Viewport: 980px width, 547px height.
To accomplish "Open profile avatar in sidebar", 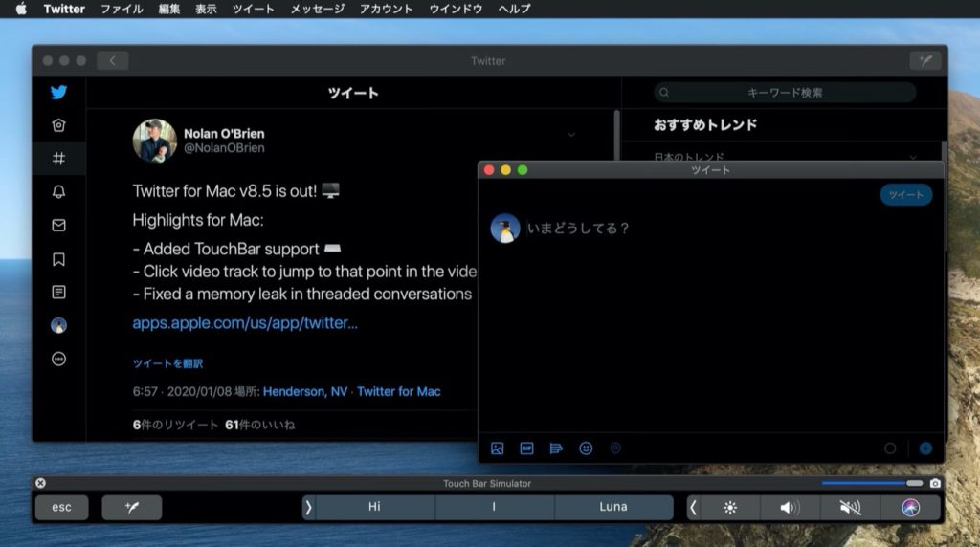I will click(x=58, y=325).
